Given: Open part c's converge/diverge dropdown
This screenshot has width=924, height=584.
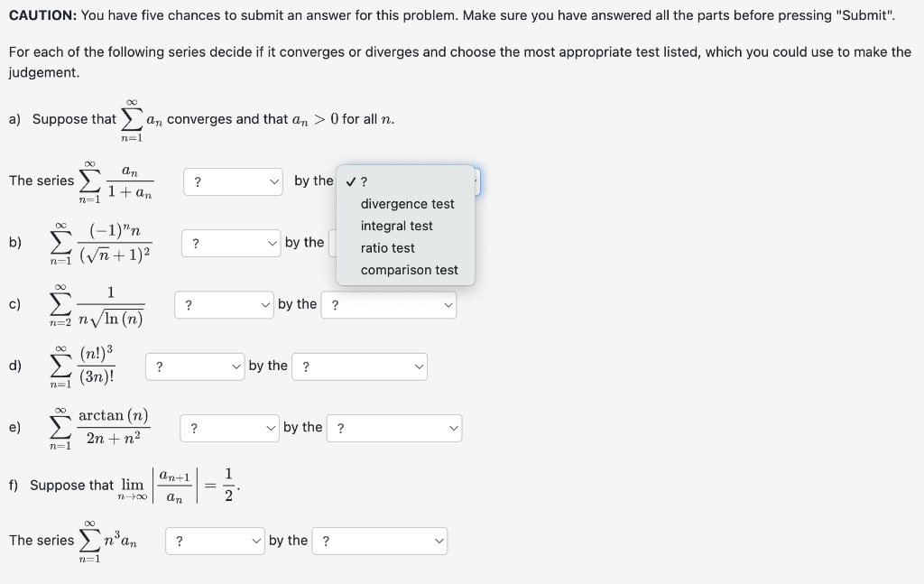Looking at the screenshot, I should click(224, 304).
